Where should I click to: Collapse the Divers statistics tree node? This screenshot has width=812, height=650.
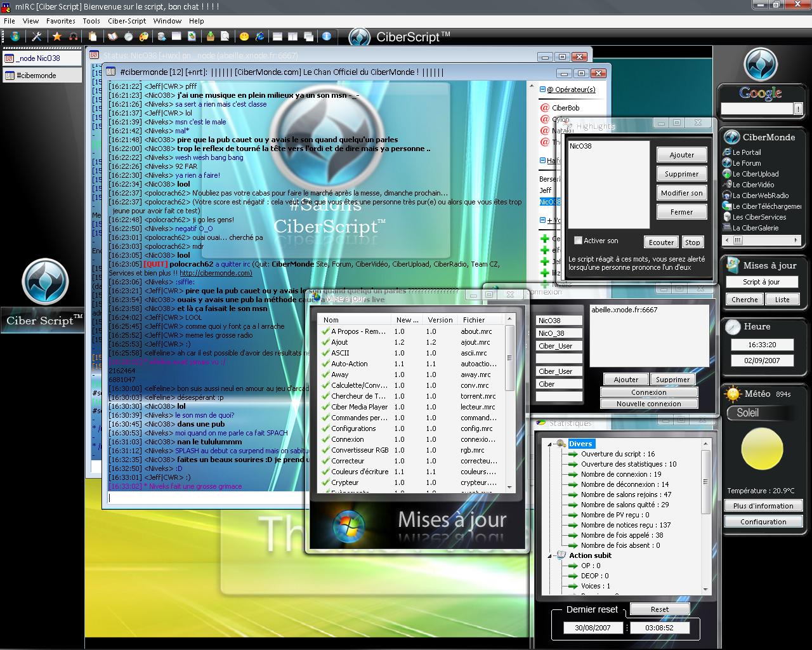click(550, 444)
